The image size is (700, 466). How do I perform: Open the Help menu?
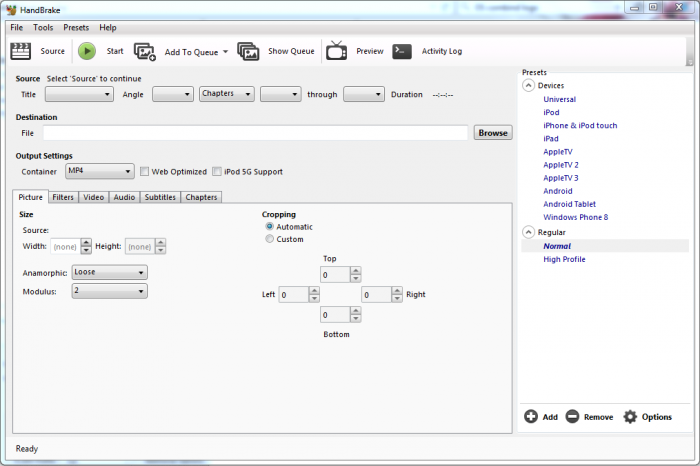coord(108,27)
